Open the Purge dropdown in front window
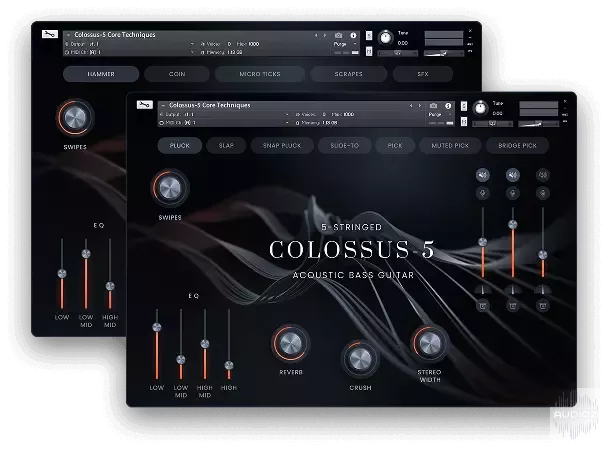This screenshot has height=449, width=608. point(439,114)
